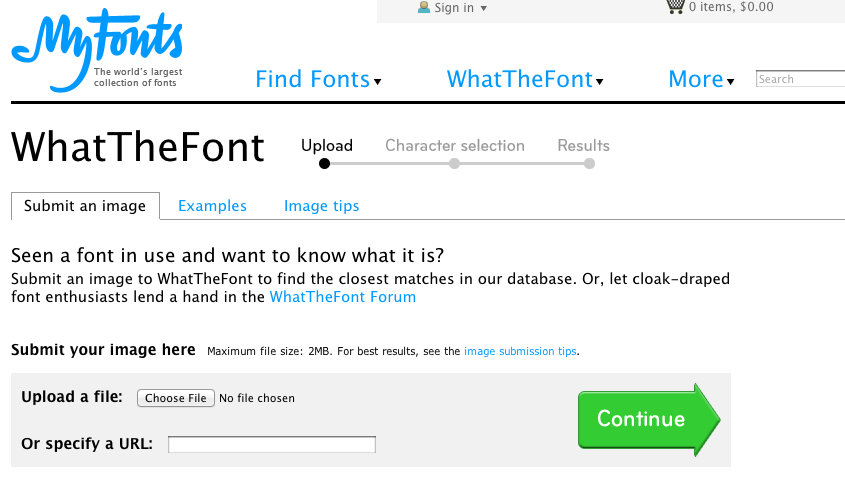Open the WhatTheFont Forum link

(x=343, y=297)
